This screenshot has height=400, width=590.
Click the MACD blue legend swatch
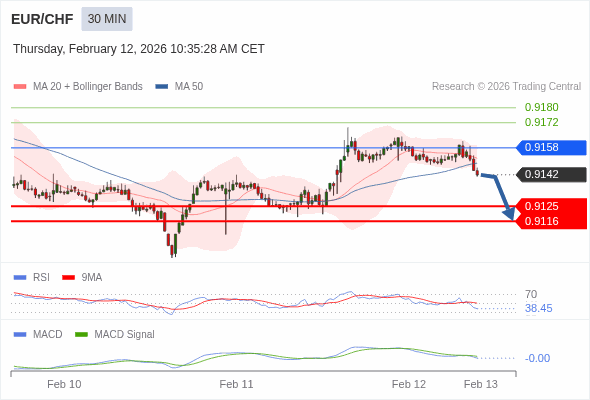coord(20,335)
